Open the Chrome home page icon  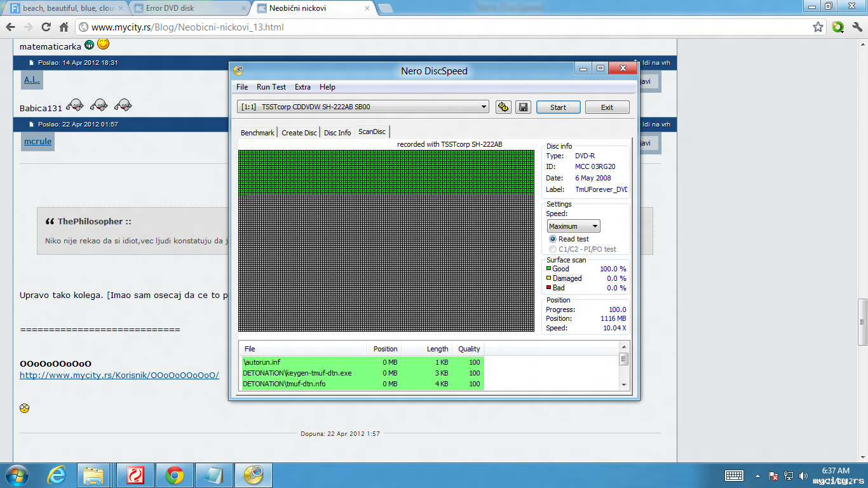pyautogui.click(x=64, y=27)
